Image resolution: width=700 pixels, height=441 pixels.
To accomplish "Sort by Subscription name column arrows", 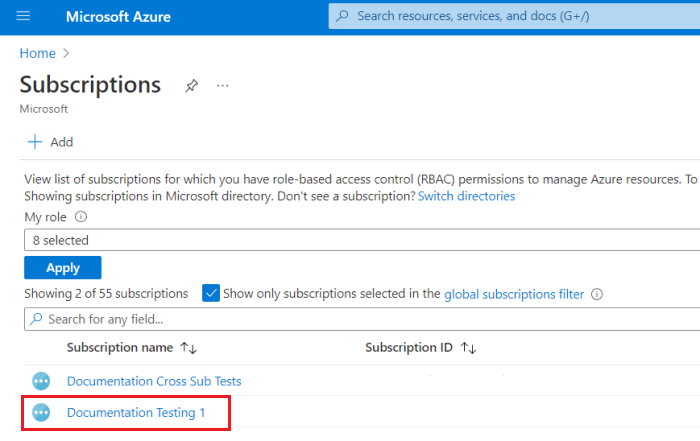I will [189, 348].
